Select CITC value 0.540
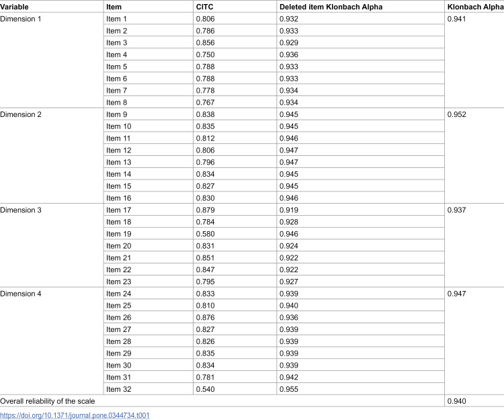 (x=205, y=389)
